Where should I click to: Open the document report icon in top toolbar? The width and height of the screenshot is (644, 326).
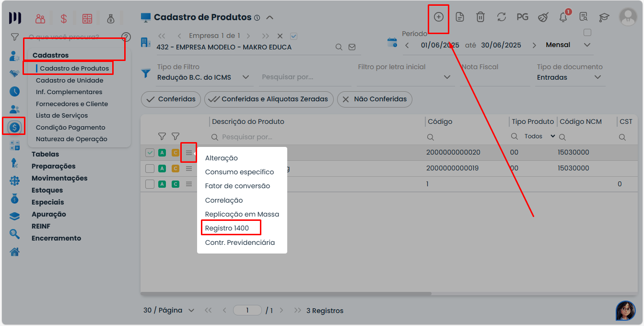point(459,17)
